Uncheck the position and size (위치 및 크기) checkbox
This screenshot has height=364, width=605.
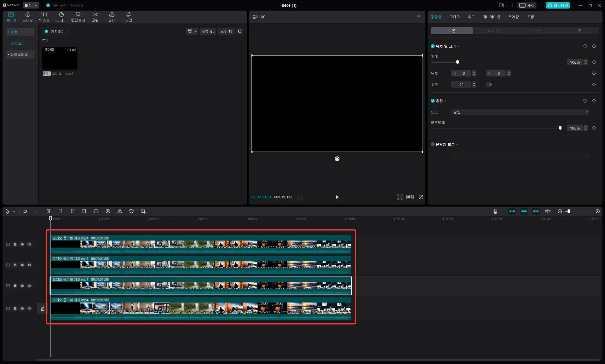pos(433,46)
